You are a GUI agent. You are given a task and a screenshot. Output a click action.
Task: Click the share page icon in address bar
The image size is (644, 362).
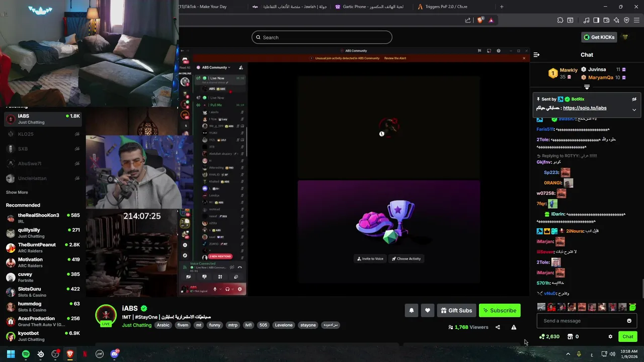(x=468, y=20)
